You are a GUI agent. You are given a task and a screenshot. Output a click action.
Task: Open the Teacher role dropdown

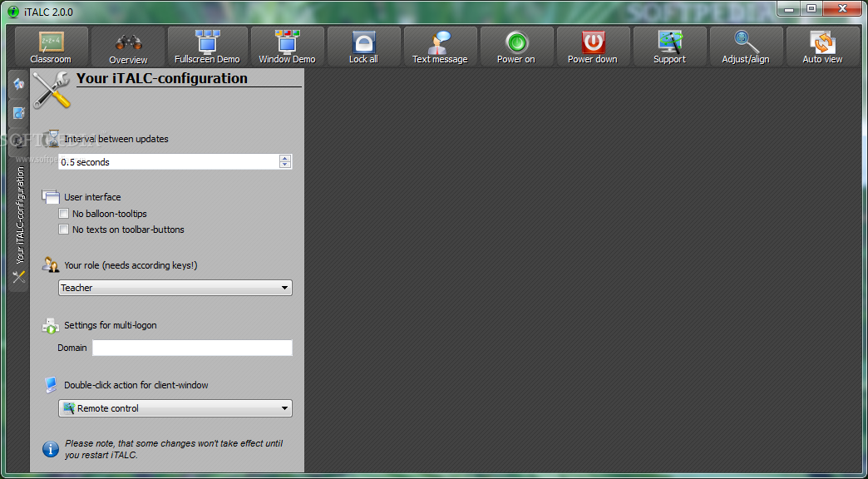coord(175,288)
